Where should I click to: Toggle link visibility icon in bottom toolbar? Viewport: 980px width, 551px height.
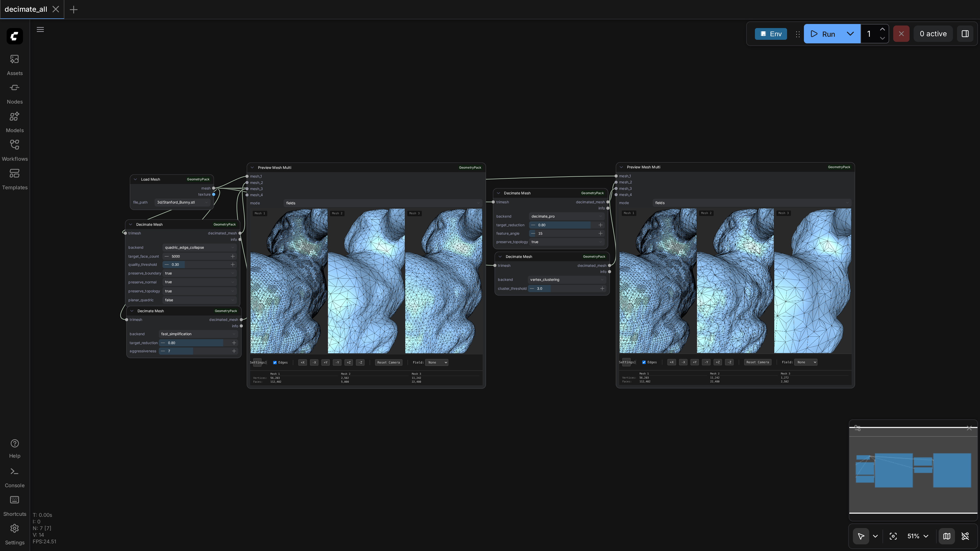(x=965, y=536)
